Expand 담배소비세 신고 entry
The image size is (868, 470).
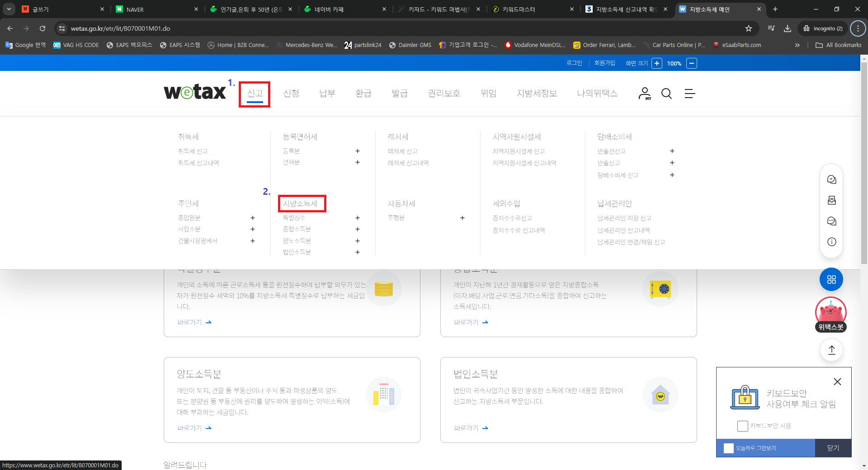pyautogui.click(x=672, y=175)
